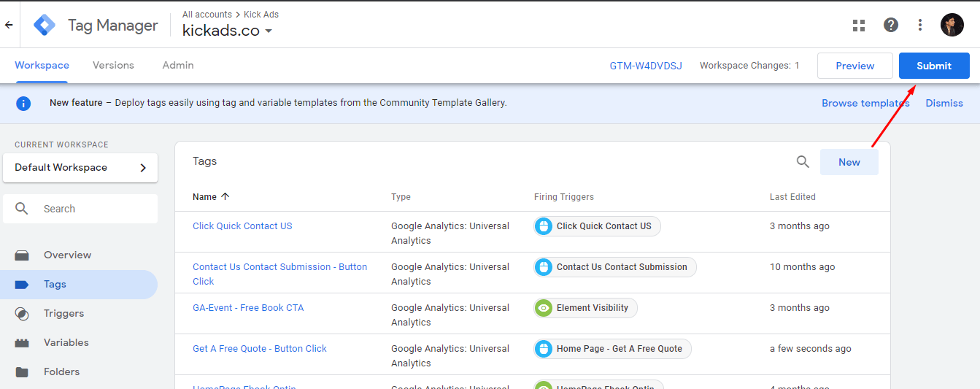Screen dimensions: 980x389
Task: Click the New tag button
Action: pyautogui.click(x=849, y=162)
